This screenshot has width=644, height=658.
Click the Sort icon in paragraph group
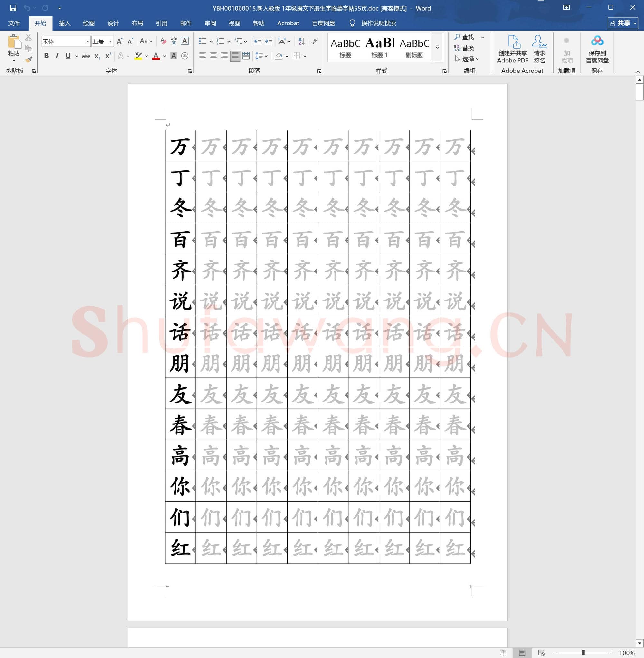pos(301,41)
